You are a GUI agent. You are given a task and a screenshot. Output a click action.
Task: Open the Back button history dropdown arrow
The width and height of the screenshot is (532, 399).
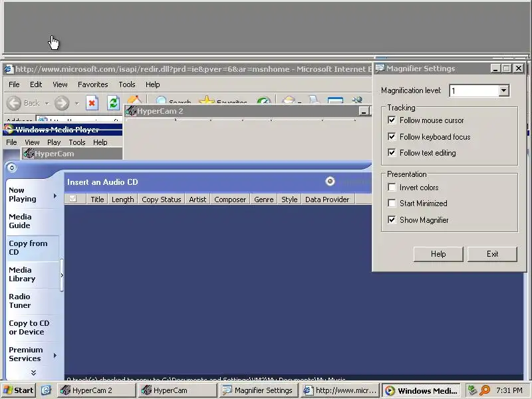coord(47,103)
